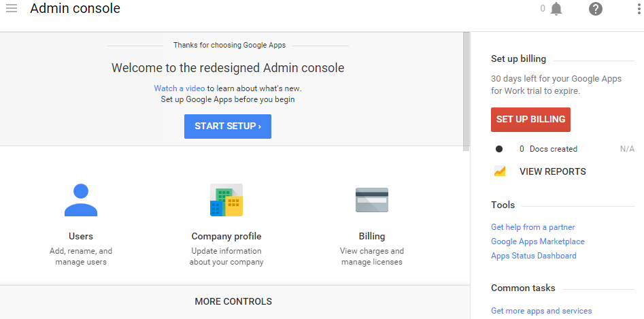The height and width of the screenshot is (319, 644).
Task: Open the Company profile buildings icon
Action: point(226,200)
